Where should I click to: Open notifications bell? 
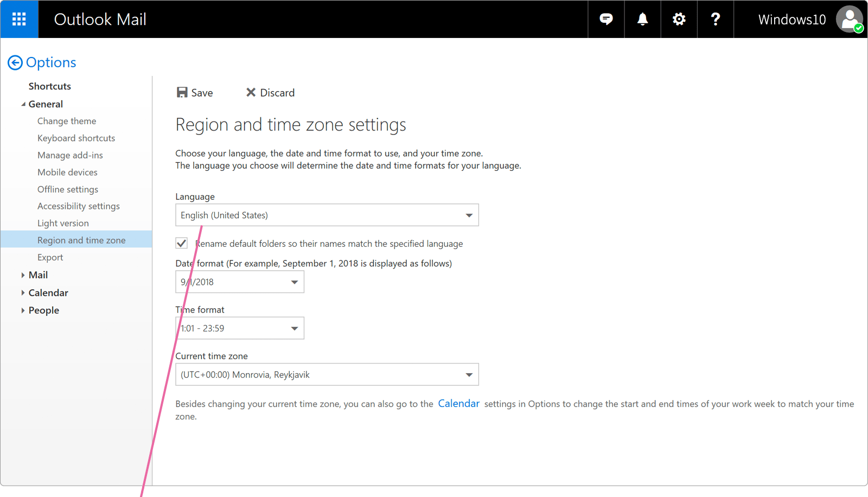point(642,19)
